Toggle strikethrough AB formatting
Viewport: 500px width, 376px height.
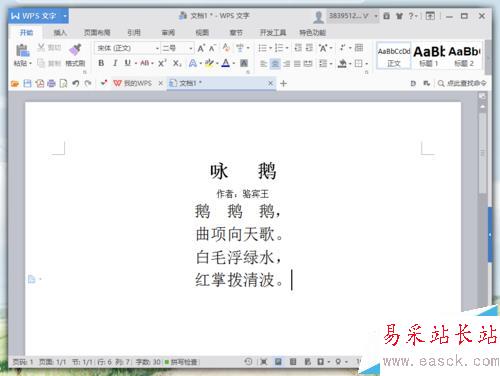pyautogui.click(x=145, y=63)
